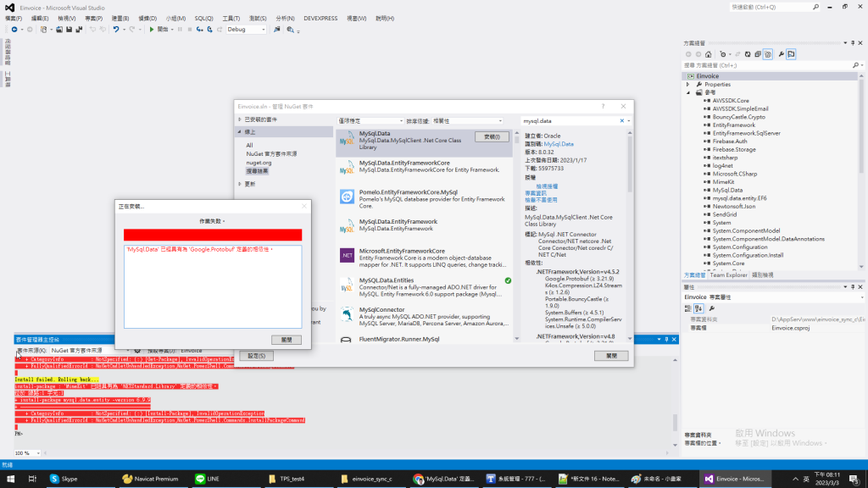Click the Navigate Backward toolbar icon

(x=14, y=30)
